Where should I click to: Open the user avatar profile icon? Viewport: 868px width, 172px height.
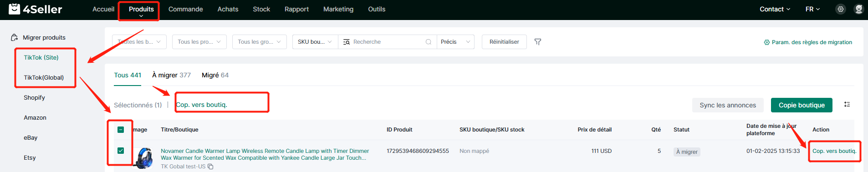click(859, 9)
